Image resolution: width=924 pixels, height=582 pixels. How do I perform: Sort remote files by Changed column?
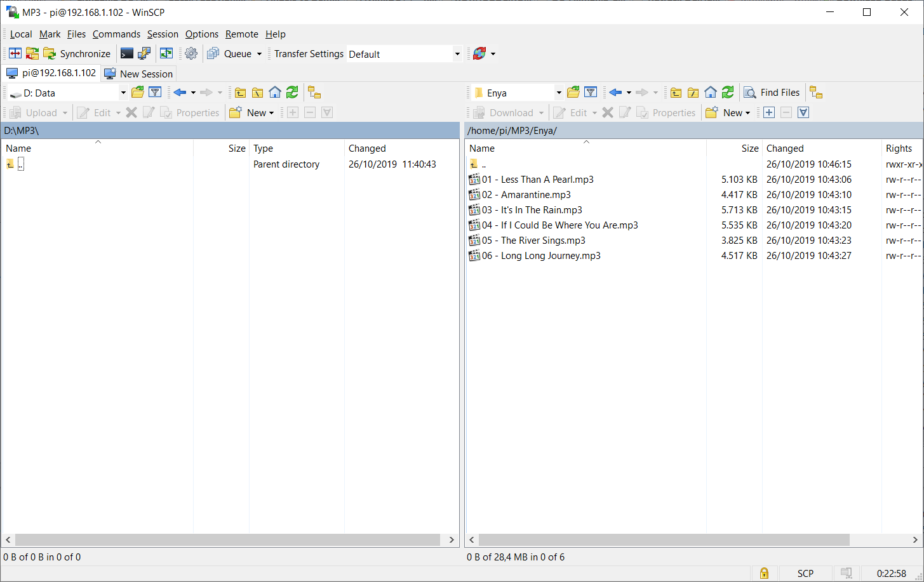pyautogui.click(x=822, y=148)
